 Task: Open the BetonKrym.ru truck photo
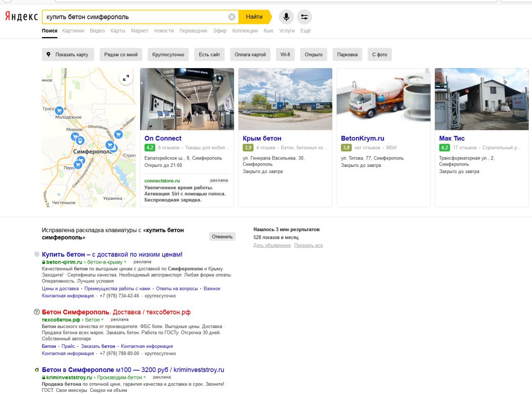384,99
